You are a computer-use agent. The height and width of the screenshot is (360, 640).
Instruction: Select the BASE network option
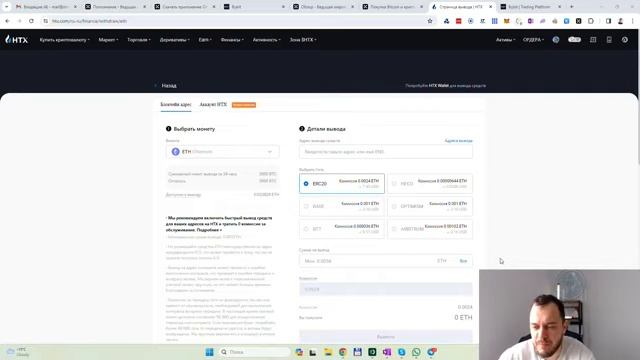tap(342, 206)
